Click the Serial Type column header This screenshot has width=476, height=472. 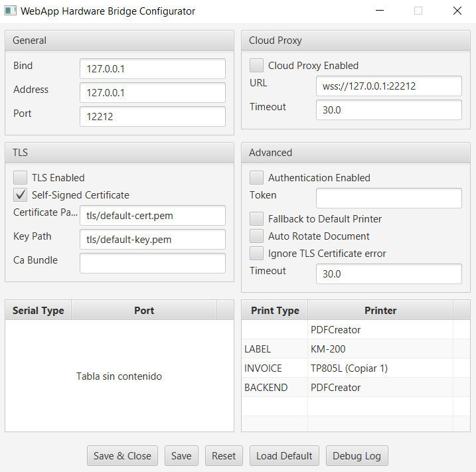39,311
